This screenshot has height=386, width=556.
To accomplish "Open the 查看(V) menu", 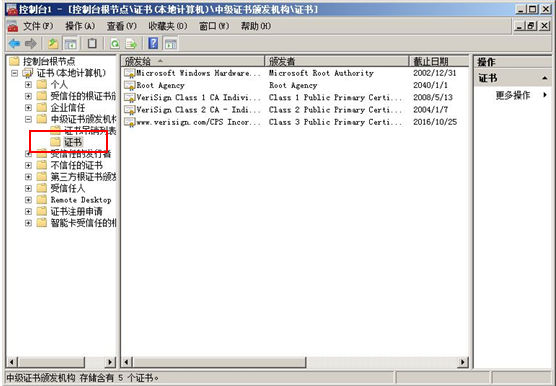I will click(x=122, y=26).
